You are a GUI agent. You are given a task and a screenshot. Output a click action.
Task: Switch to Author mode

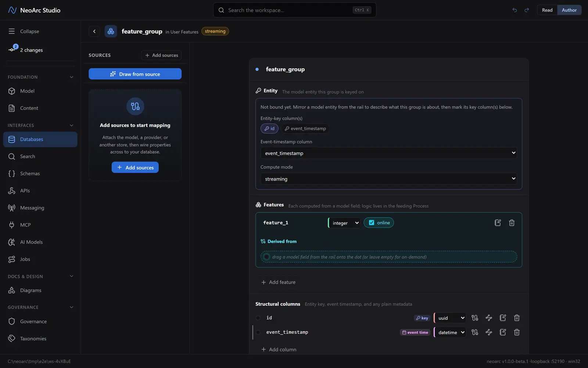pos(569,10)
